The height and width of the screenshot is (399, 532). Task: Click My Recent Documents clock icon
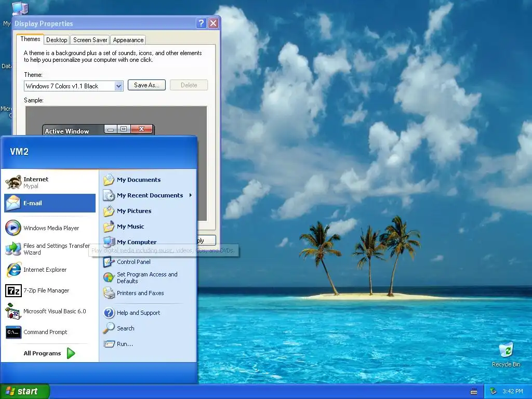click(109, 195)
